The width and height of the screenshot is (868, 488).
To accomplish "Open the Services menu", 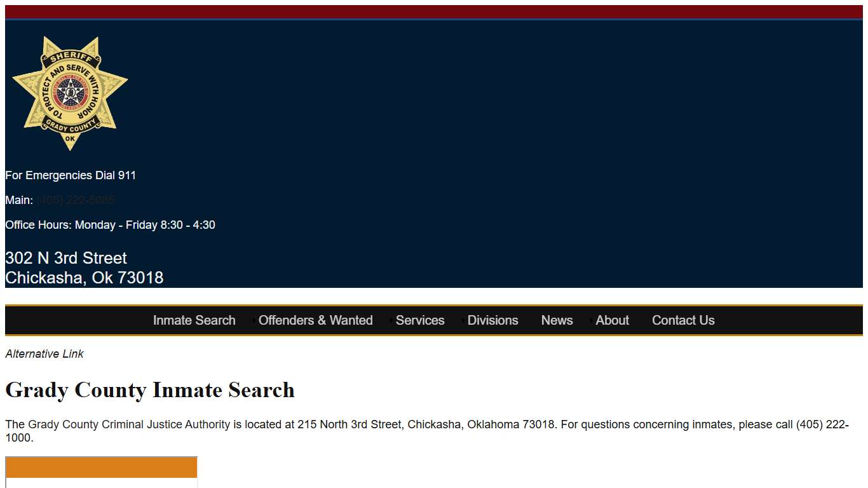I will click(x=420, y=320).
